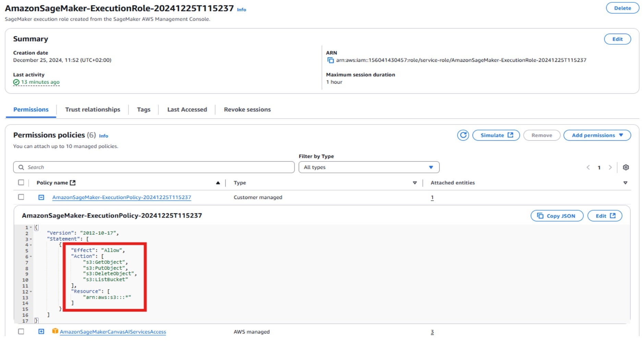Click the refresh policies icon
The image size is (644, 341).
463,135
